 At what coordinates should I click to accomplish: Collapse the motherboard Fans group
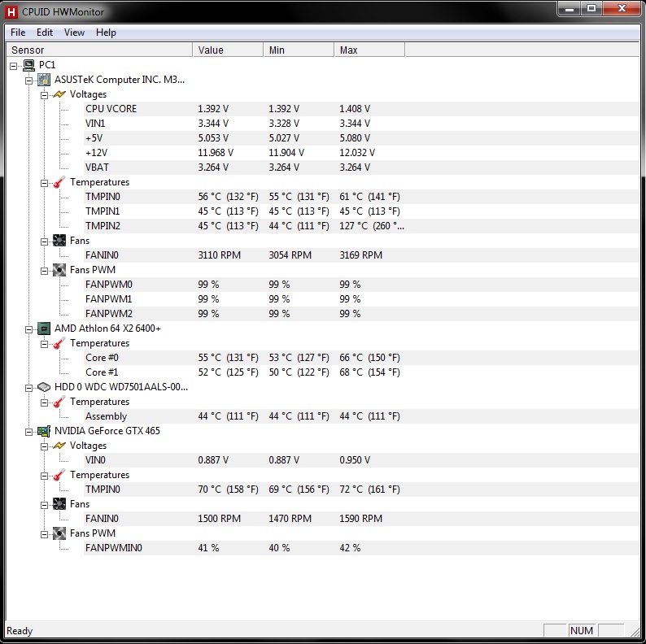pyautogui.click(x=44, y=241)
